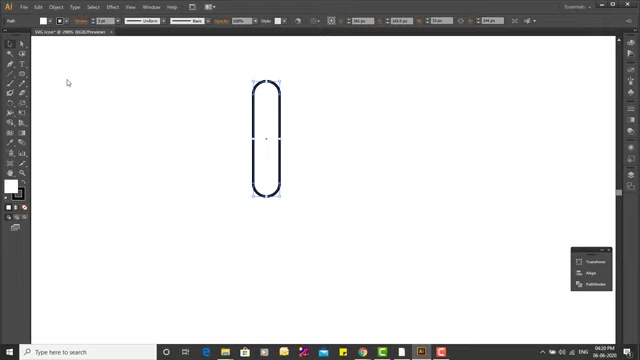Click the orange Stroke label link
The width and height of the screenshot is (640, 360).
[81, 21]
